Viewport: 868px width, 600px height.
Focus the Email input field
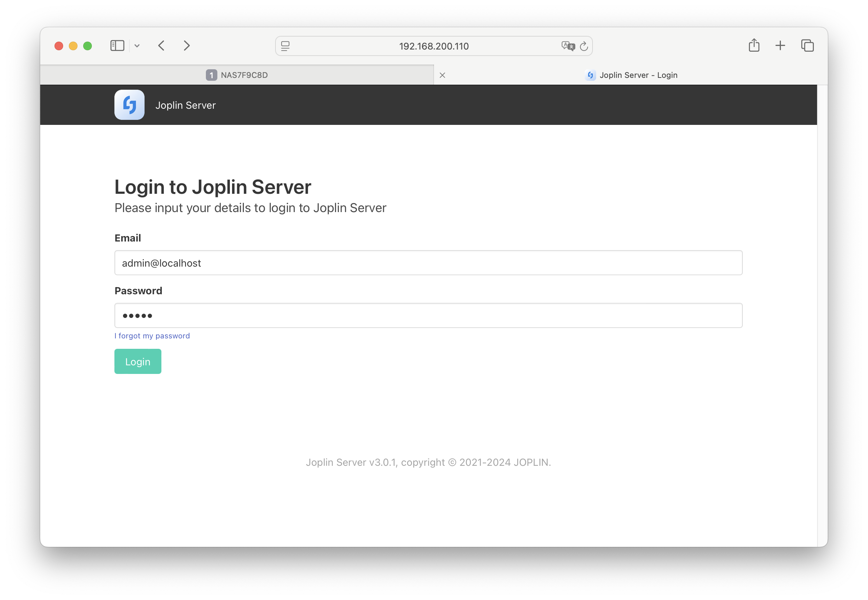coord(428,263)
